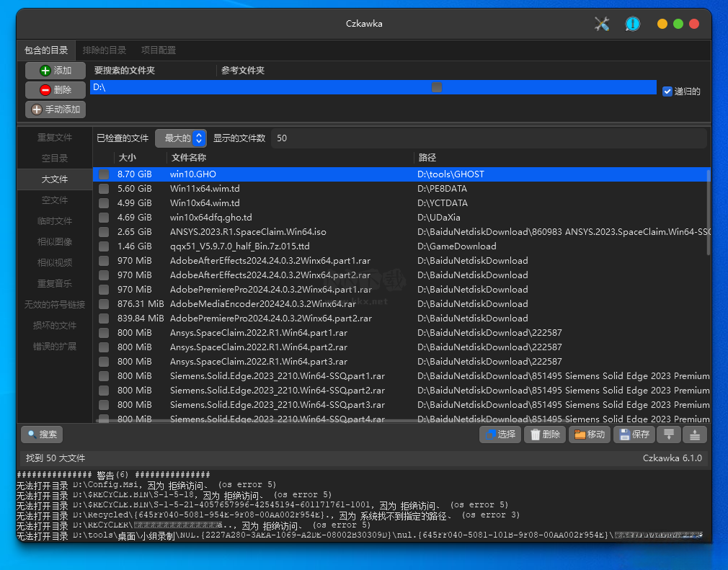The width and height of the screenshot is (728, 570).
Task: Select 重复文件 in the left sidebar
Action: click(55, 138)
